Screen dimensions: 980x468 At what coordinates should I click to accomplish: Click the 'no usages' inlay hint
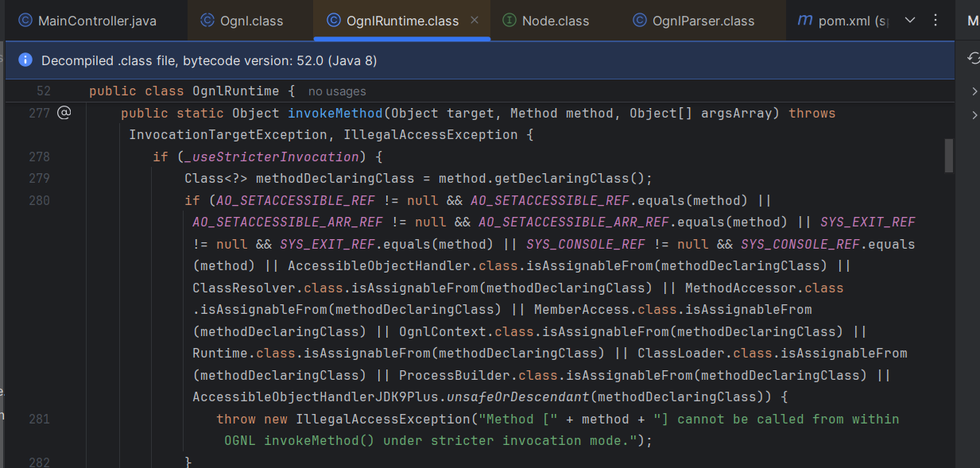coord(337,91)
